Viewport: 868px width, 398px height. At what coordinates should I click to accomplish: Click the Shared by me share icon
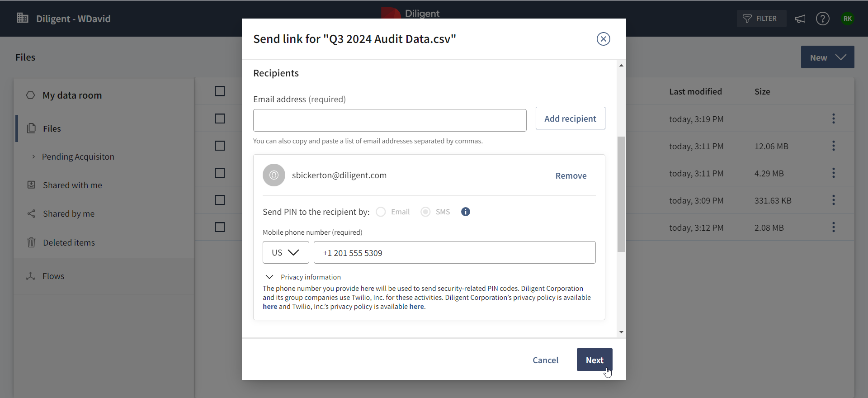coord(31,213)
